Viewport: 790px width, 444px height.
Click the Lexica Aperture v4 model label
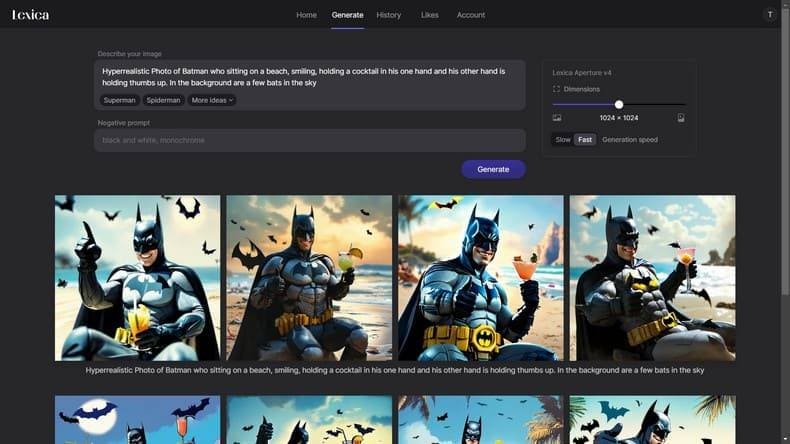point(581,73)
